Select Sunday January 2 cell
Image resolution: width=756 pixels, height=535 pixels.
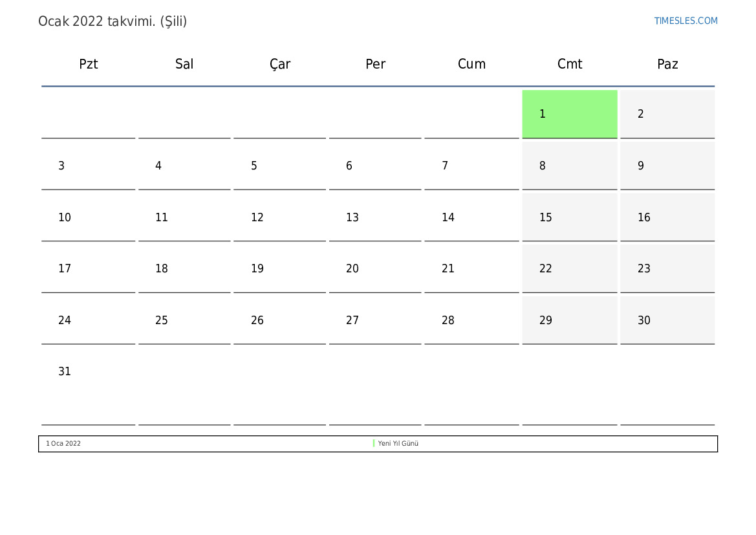[667, 114]
